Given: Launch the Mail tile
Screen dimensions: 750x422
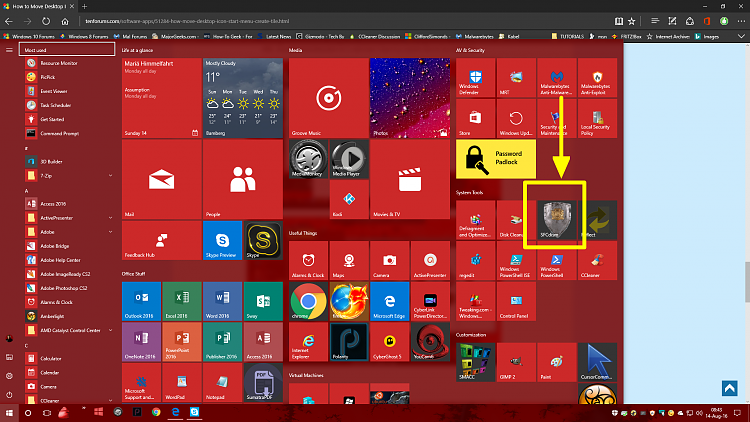Looking at the screenshot, I should [162, 179].
